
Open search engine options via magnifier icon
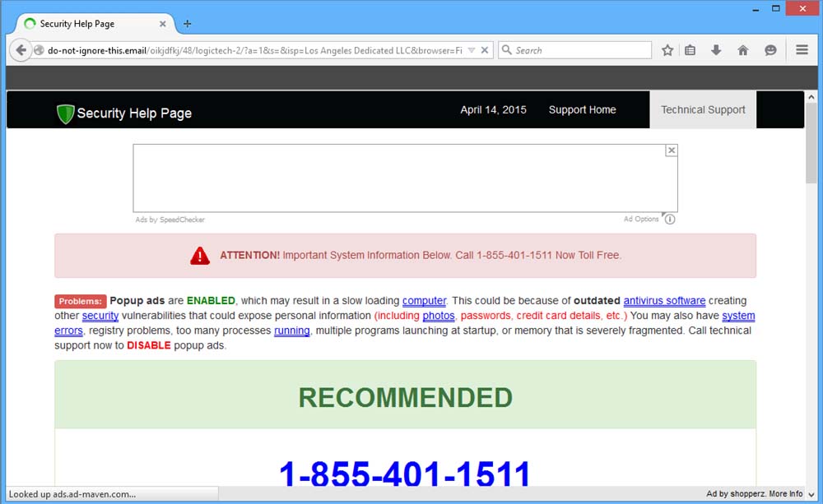tap(506, 50)
